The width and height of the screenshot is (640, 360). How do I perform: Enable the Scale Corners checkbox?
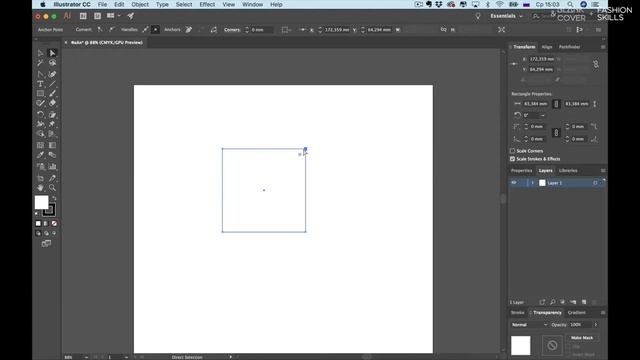[512, 151]
